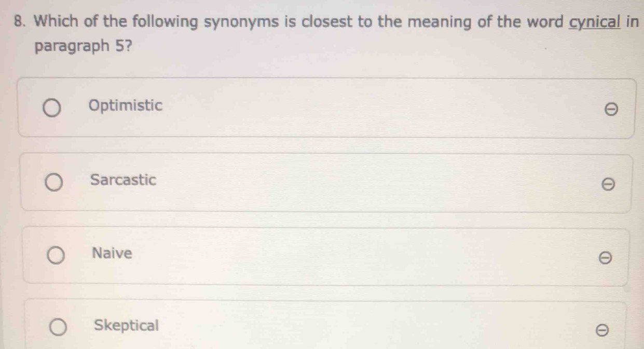Image resolution: width=644 pixels, height=349 pixels.
Task: Click the Naive answer label text
Action: click(112, 253)
